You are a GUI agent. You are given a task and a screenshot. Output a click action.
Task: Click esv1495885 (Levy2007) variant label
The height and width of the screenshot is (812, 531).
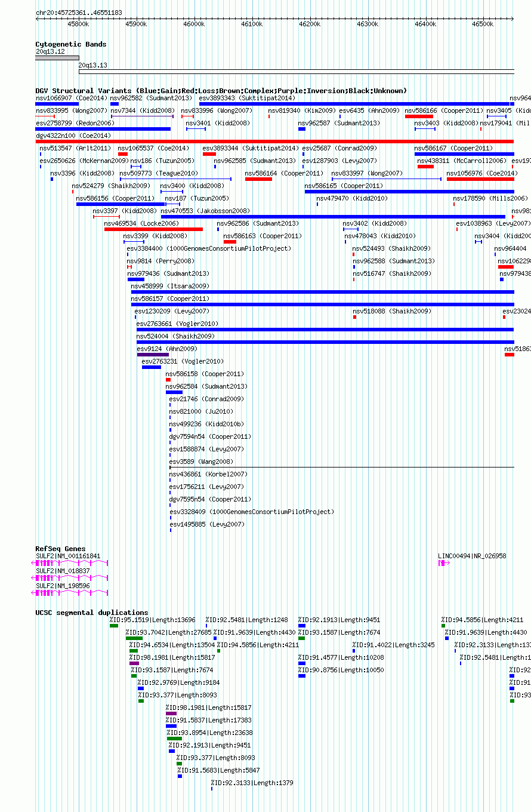click(207, 524)
